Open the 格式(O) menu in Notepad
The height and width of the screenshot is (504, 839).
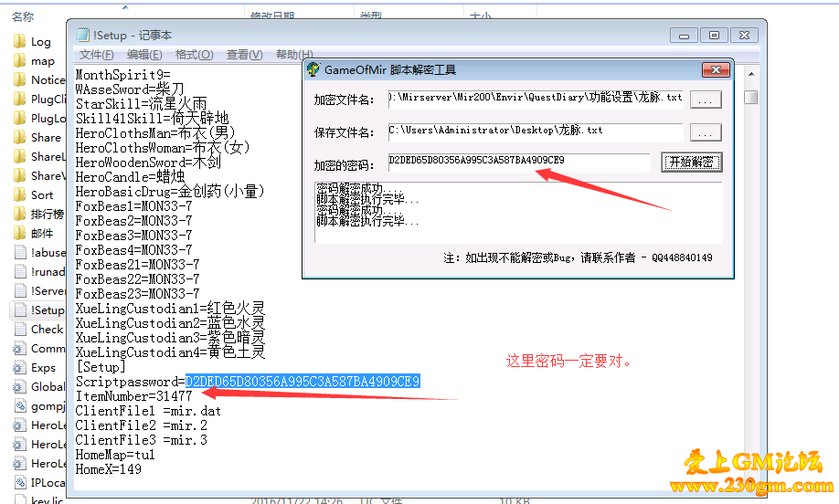click(x=195, y=55)
